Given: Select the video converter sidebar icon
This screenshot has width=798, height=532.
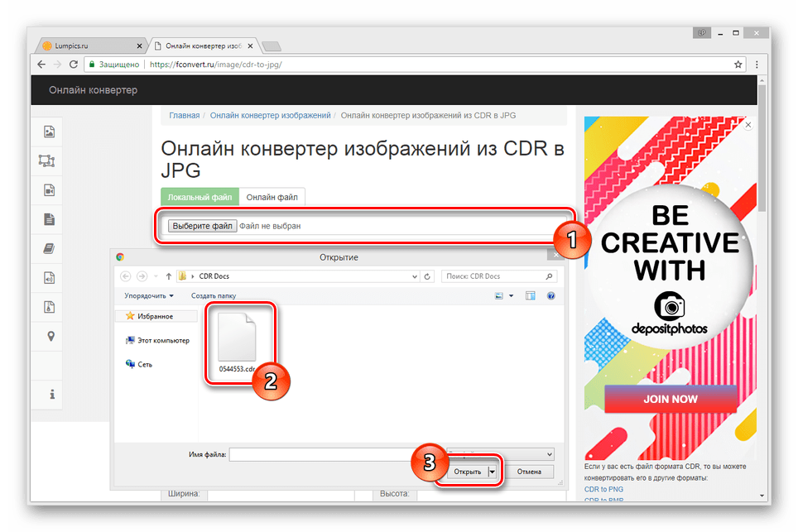Looking at the screenshot, I should 49,190.
